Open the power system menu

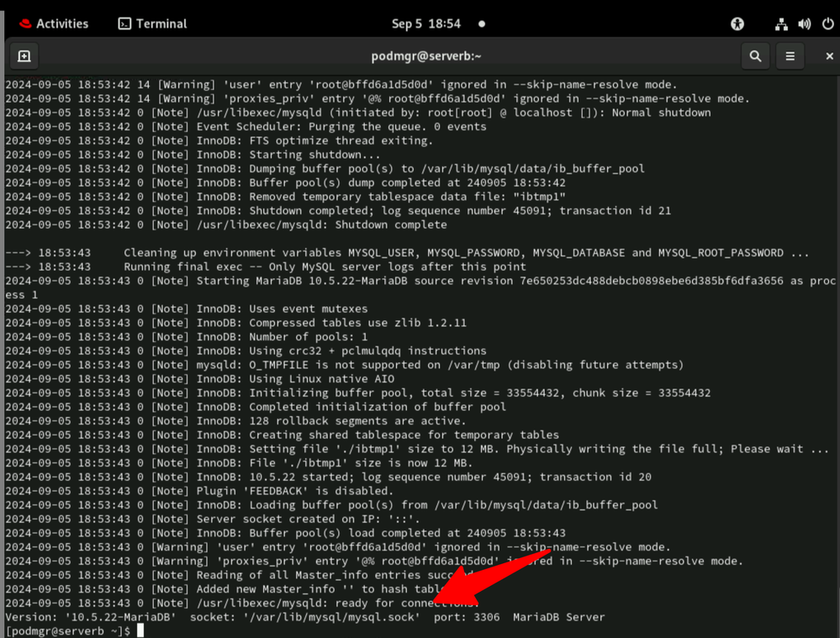[827, 24]
